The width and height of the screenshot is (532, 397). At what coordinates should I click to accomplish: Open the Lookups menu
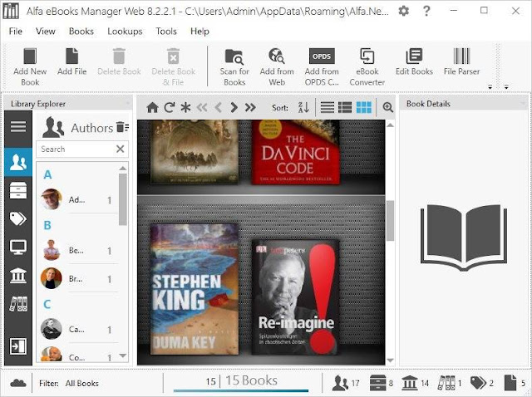125,32
